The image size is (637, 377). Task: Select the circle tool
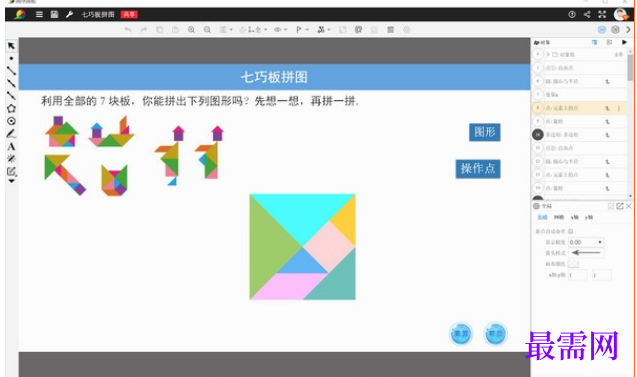pos(11,121)
